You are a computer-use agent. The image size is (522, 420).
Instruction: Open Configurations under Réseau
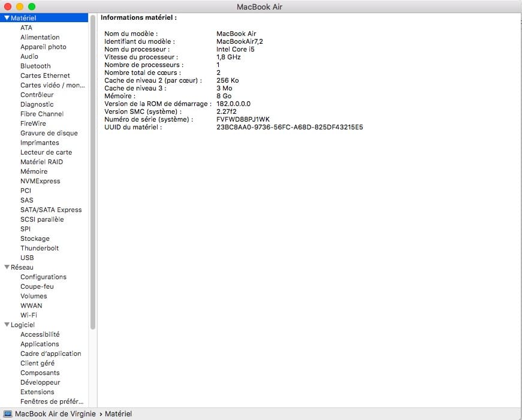43,277
